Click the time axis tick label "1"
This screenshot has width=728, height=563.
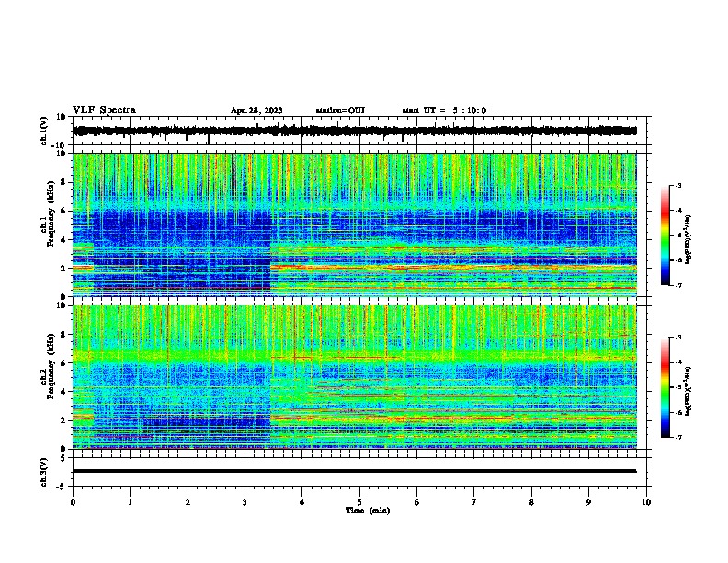point(131,502)
